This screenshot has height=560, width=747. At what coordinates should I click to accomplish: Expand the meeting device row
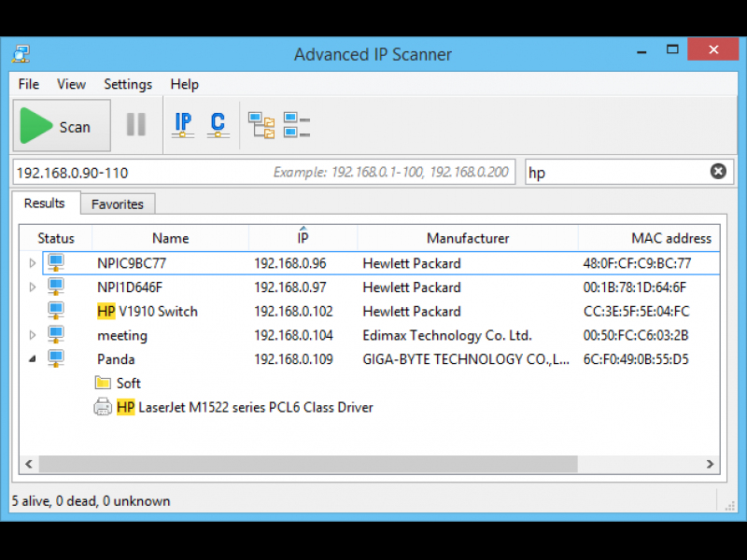[x=33, y=335]
